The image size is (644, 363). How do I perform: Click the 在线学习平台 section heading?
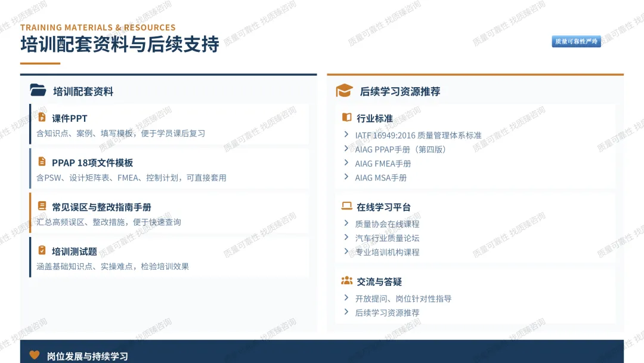pos(383,207)
